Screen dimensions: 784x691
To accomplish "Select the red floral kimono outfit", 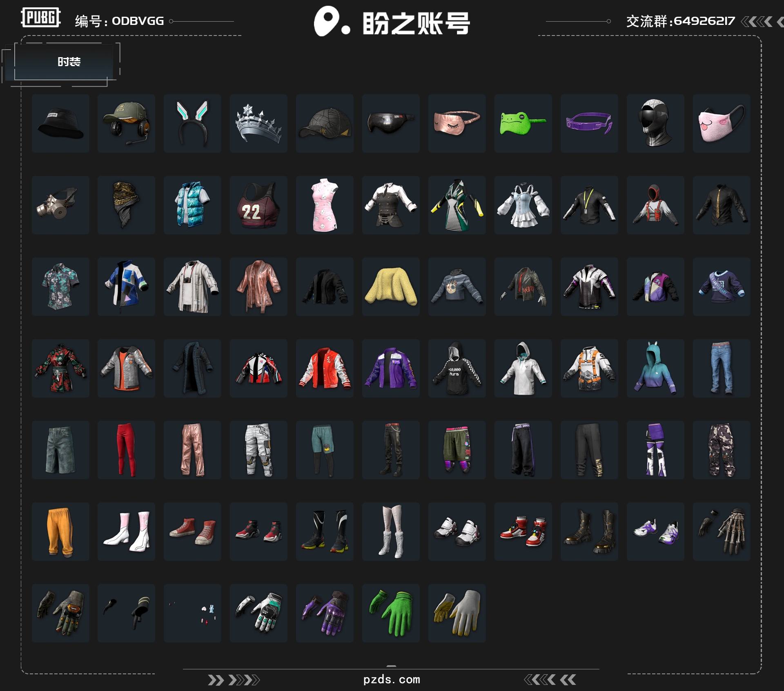I will click(60, 368).
